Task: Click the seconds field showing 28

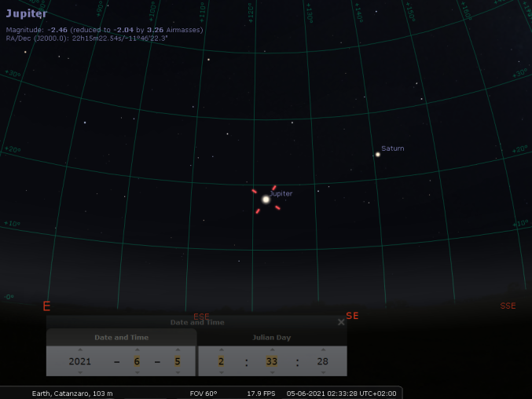Action: tap(323, 361)
